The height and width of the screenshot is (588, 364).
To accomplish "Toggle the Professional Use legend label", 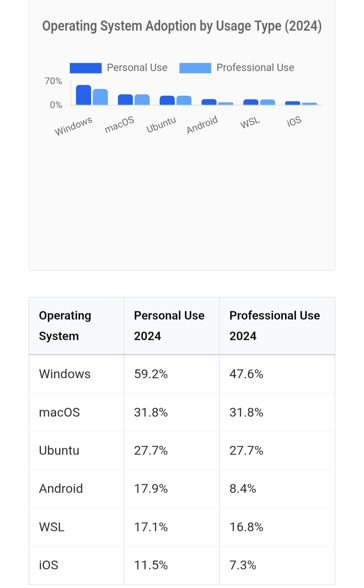I will coord(255,68).
